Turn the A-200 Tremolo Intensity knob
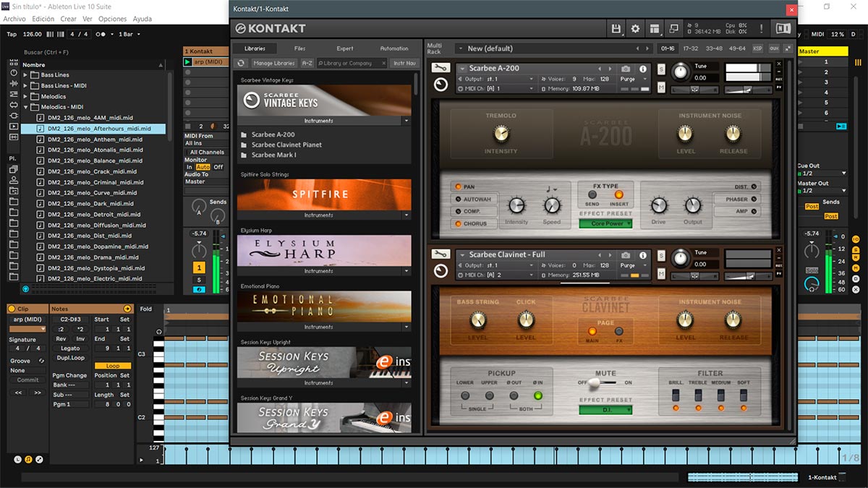 click(501, 134)
